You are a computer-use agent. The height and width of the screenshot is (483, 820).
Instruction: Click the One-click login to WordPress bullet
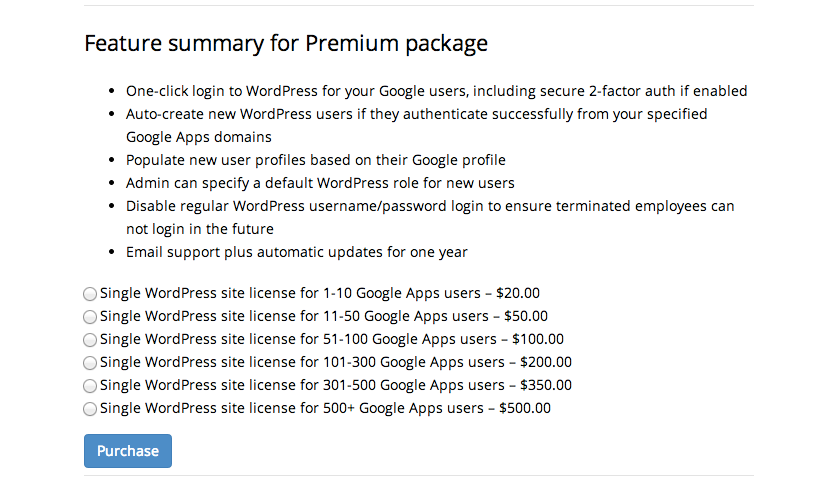coord(437,91)
